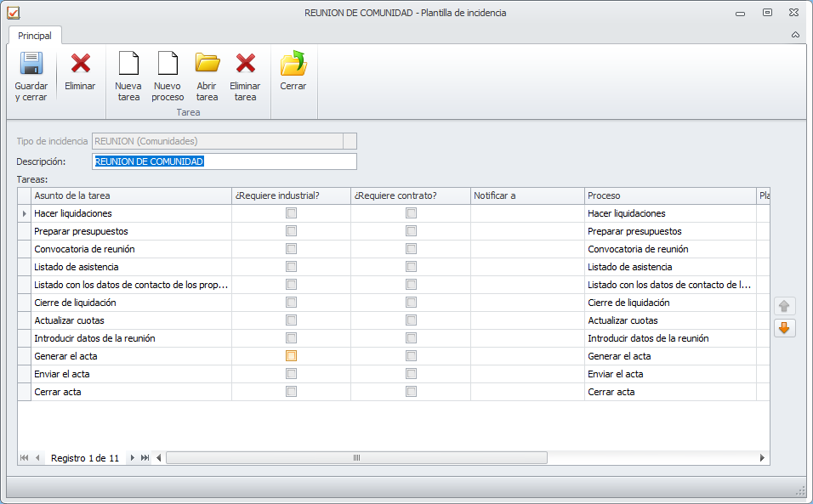Screen dimensions: 813x504
Task: Sort by Asunto de la tarea column header
Action: (131, 195)
